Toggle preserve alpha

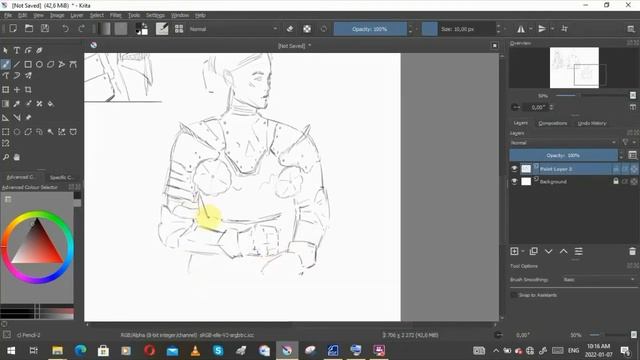[x=307, y=29]
